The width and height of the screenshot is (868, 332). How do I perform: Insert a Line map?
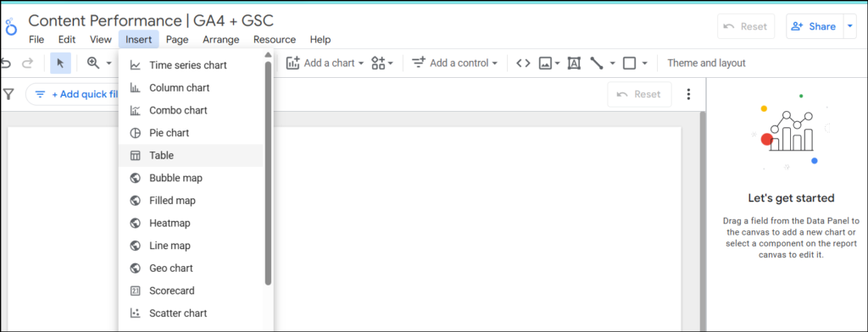[191, 246]
